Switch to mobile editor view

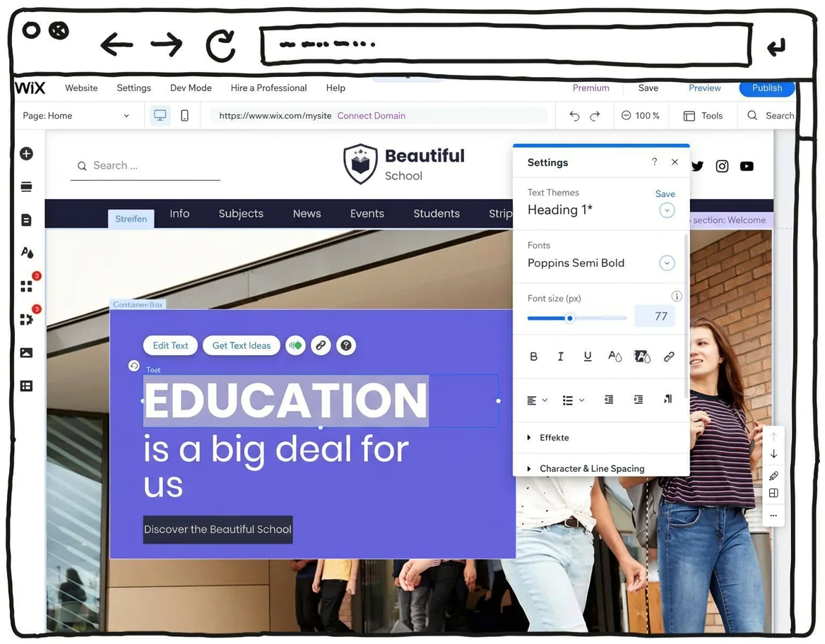pyautogui.click(x=183, y=114)
